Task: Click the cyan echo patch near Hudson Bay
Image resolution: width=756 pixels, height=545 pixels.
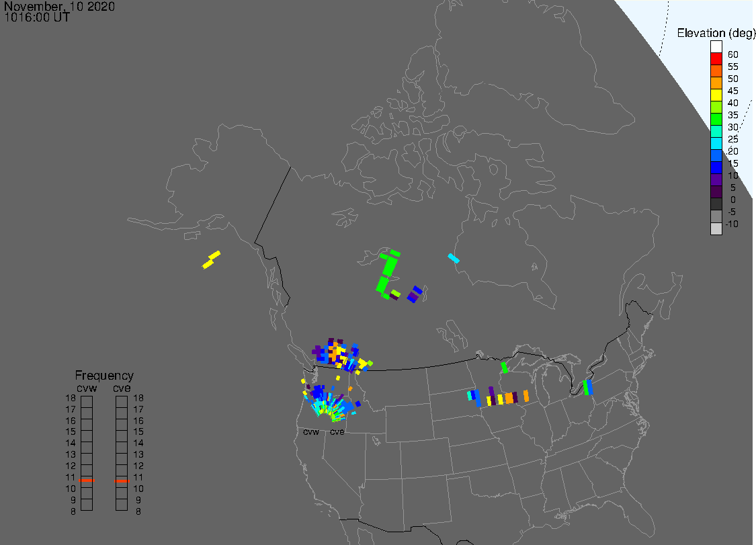Action: pos(453,258)
